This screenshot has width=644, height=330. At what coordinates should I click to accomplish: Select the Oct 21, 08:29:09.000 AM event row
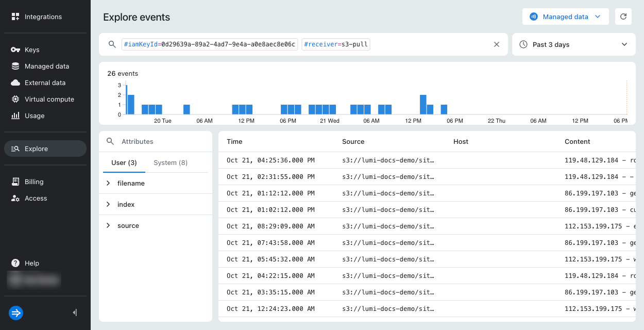427,226
